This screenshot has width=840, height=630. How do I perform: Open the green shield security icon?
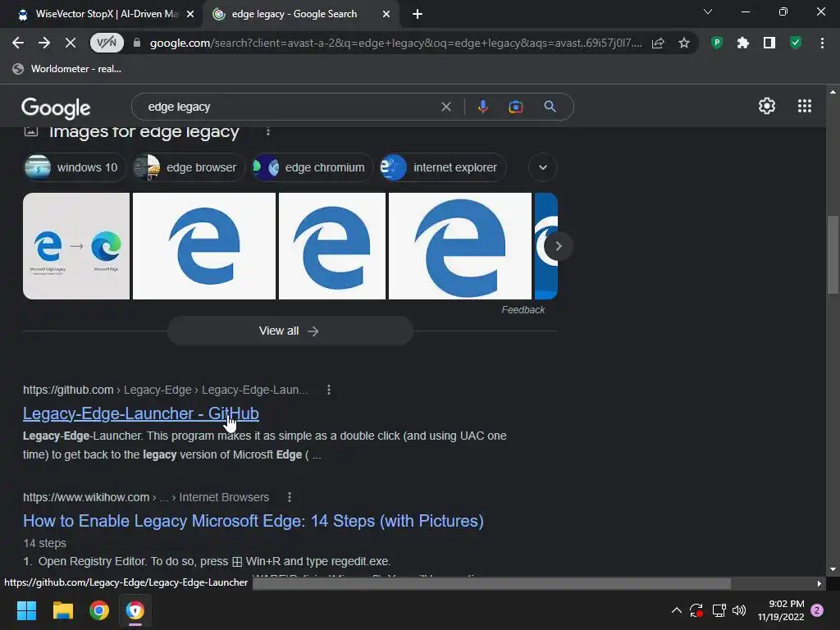(x=796, y=43)
